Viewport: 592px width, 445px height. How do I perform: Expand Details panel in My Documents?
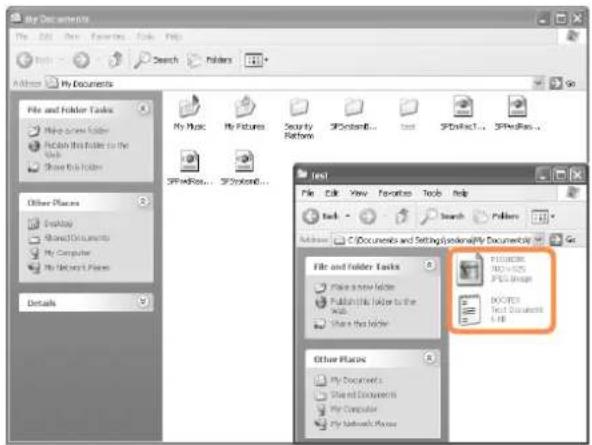tap(143, 302)
